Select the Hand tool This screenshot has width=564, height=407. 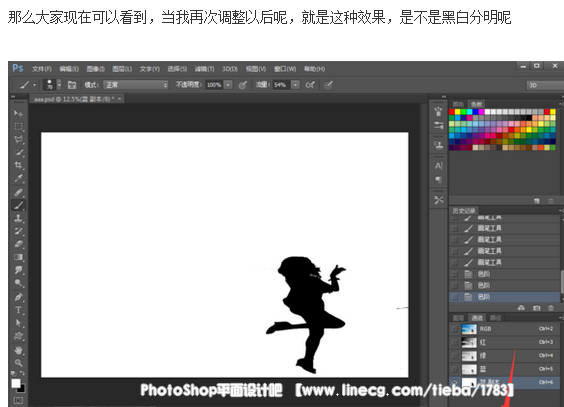[x=18, y=350]
